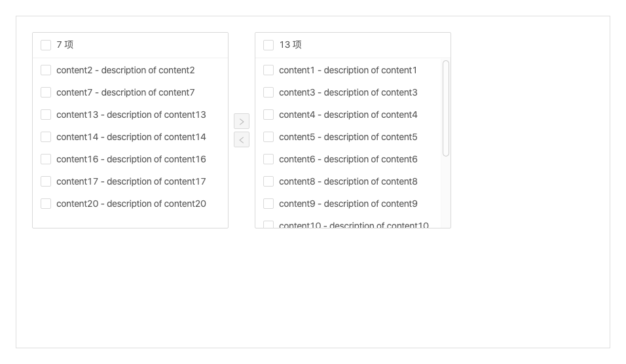The image size is (626, 364).
Task: Select the content4 checkbox
Action: pyautogui.click(x=268, y=115)
